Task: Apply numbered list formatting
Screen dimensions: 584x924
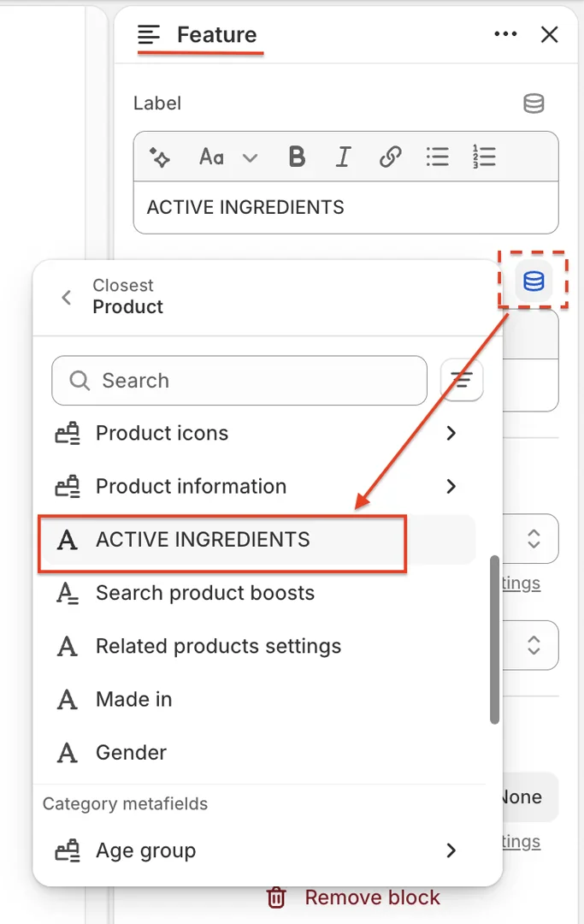Action: click(484, 157)
